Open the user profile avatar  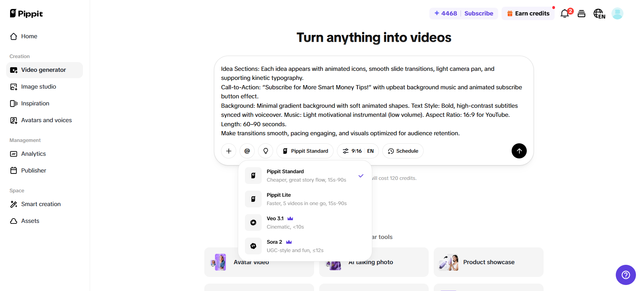[617, 13]
